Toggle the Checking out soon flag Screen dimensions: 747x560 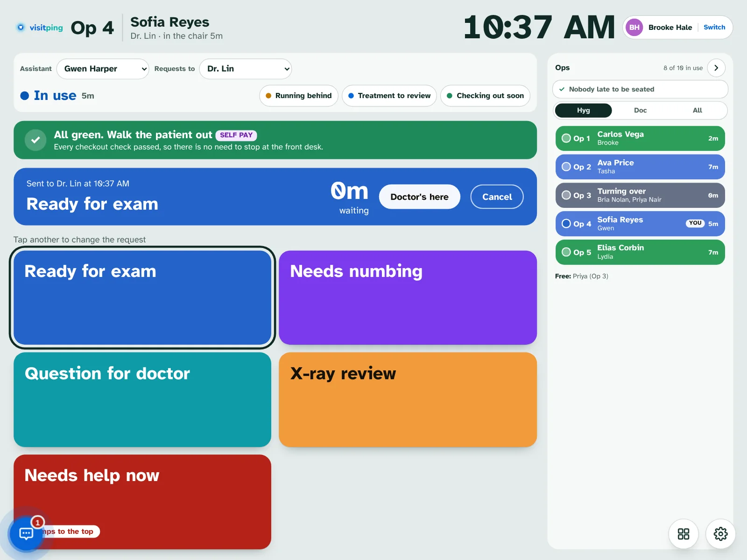tap(485, 96)
